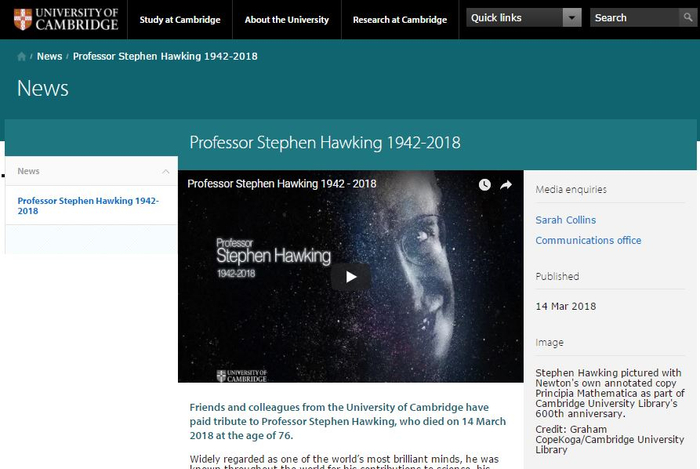
Task: Click the 'Media enquiries' heading
Action: click(571, 190)
